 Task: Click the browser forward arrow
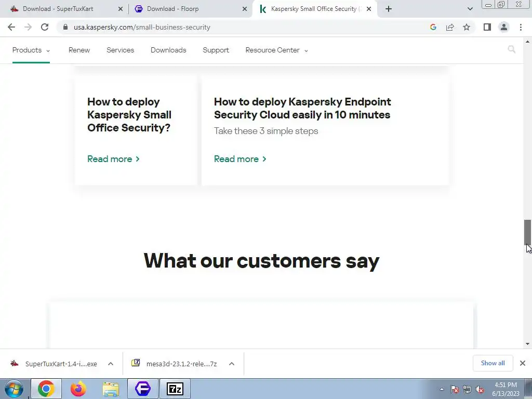28,27
